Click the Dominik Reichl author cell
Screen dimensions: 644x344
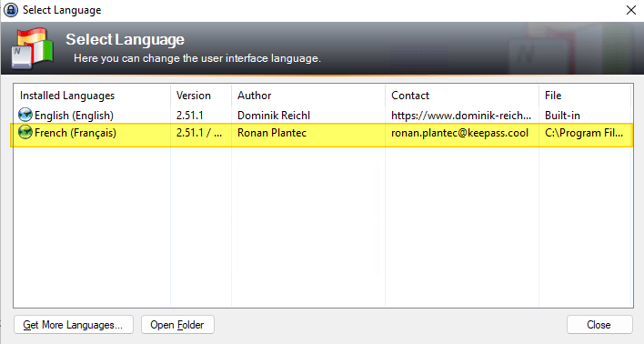[274, 116]
